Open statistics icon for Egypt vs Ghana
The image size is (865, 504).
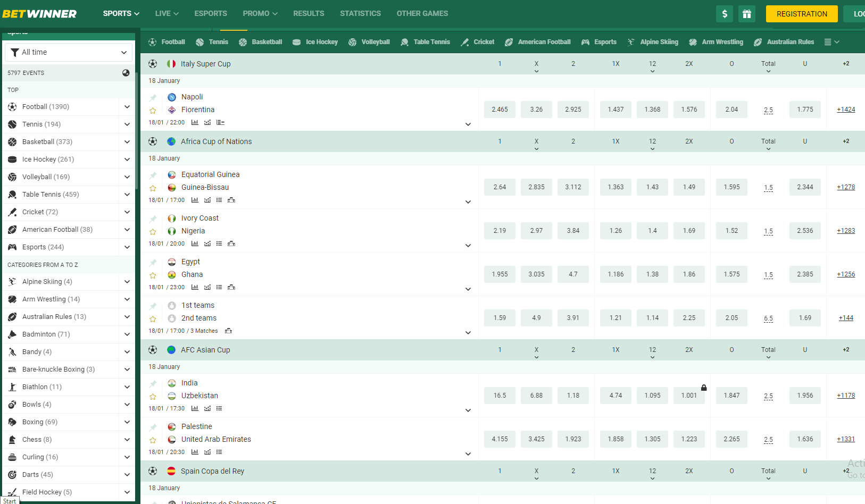[195, 287]
